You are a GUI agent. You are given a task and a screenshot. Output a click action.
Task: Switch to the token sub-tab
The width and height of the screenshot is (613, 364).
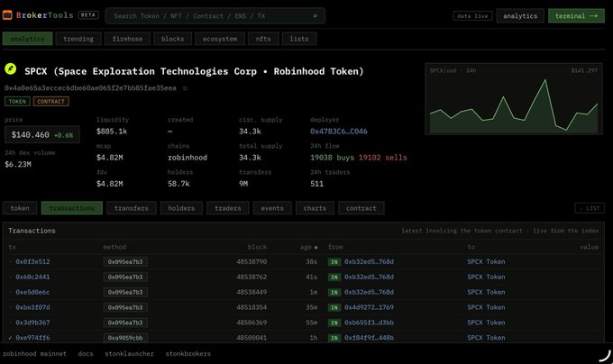20,208
